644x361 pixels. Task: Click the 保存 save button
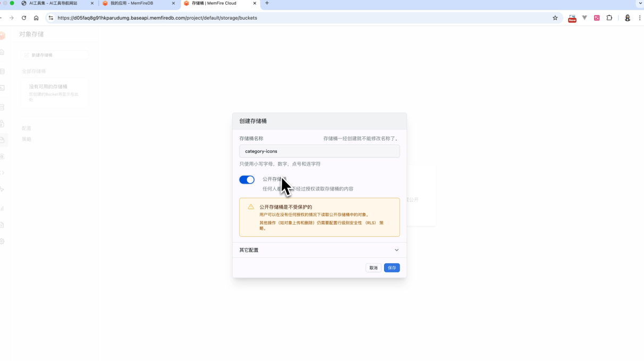(392, 268)
